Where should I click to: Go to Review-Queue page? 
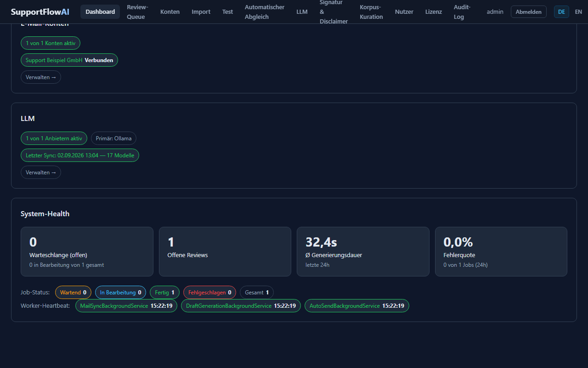[x=137, y=12]
